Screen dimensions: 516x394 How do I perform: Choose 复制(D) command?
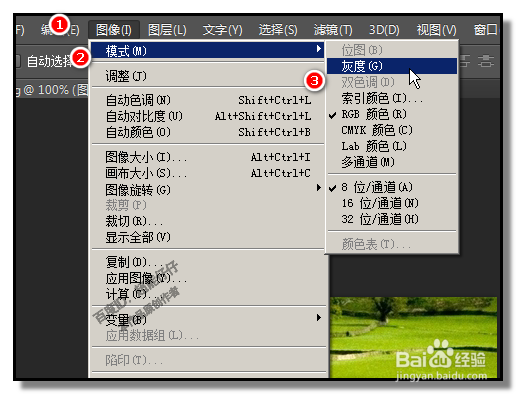coord(208,262)
